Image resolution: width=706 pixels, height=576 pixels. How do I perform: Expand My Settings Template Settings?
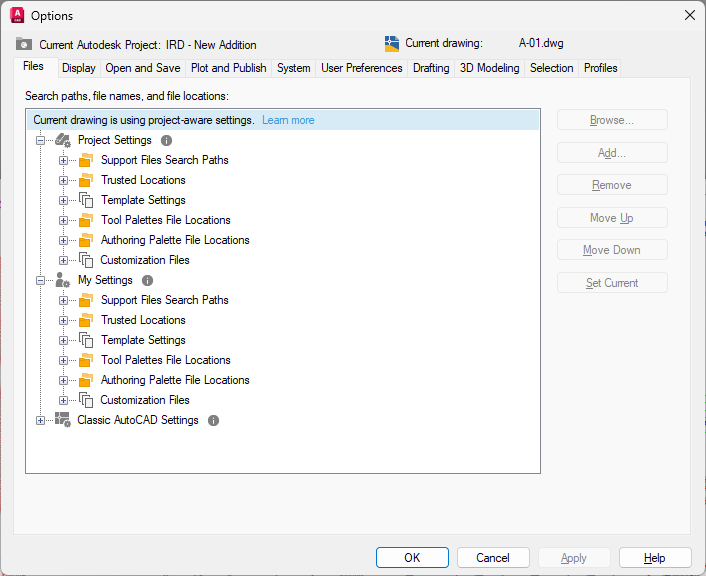coord(63,340)
